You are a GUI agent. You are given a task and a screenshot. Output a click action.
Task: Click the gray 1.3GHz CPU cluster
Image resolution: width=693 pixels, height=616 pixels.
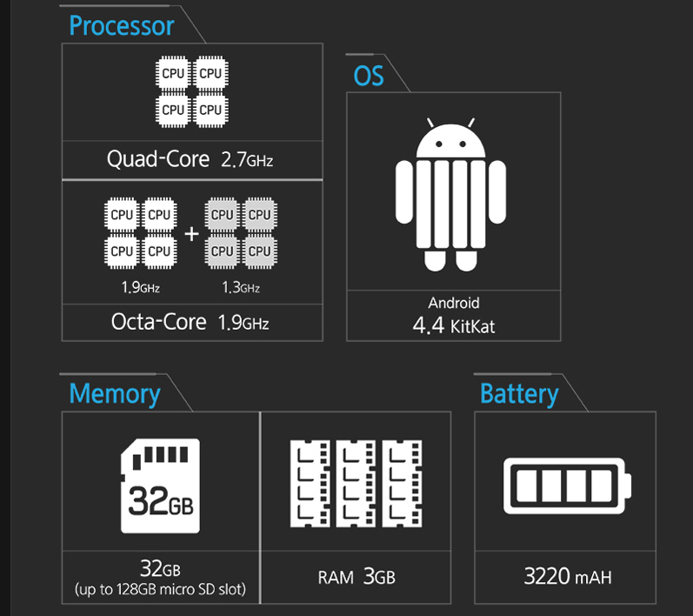tap(242, 233)
